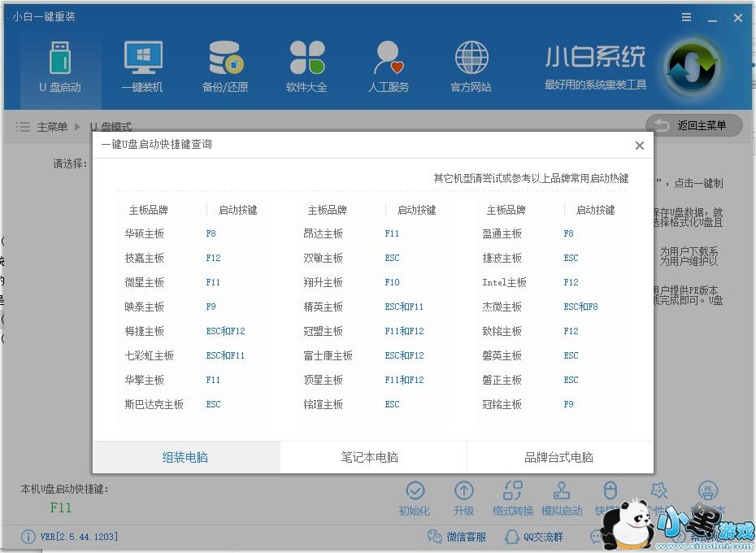Click ESC和F8 hotkey of 杰微主板

point(580,307)
